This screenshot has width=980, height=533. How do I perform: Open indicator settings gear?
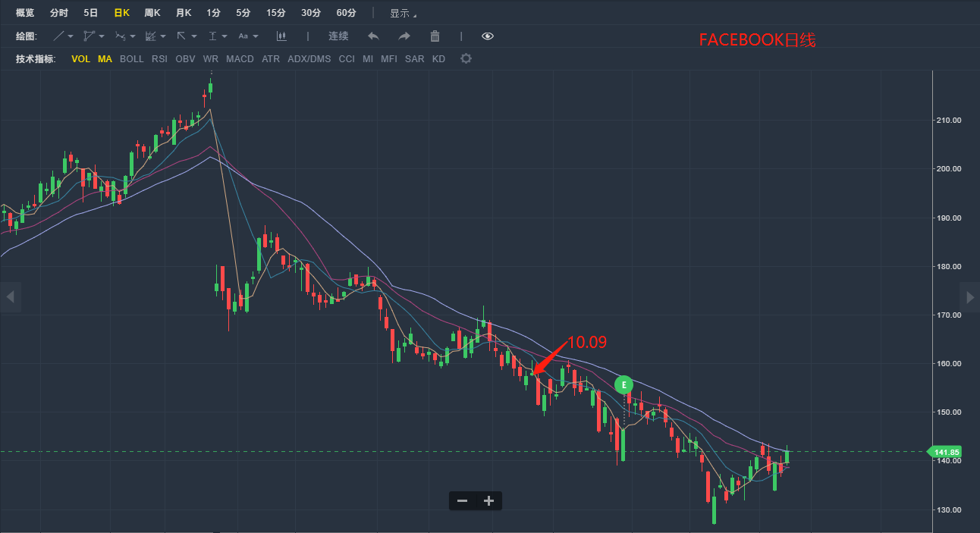pos(466,58)
